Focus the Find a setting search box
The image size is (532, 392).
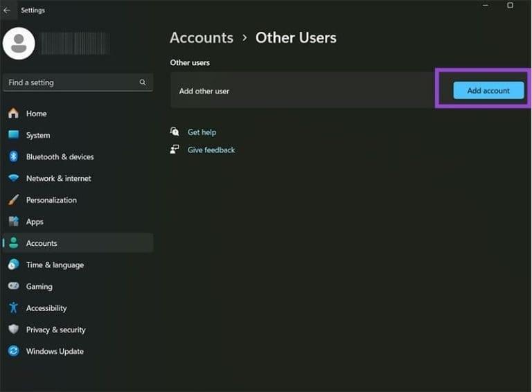69,82
